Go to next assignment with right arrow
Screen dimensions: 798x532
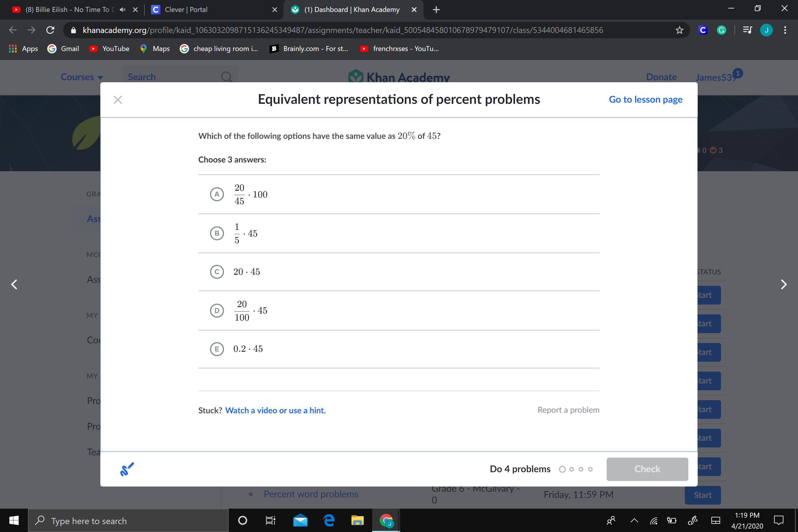[783, 284]
